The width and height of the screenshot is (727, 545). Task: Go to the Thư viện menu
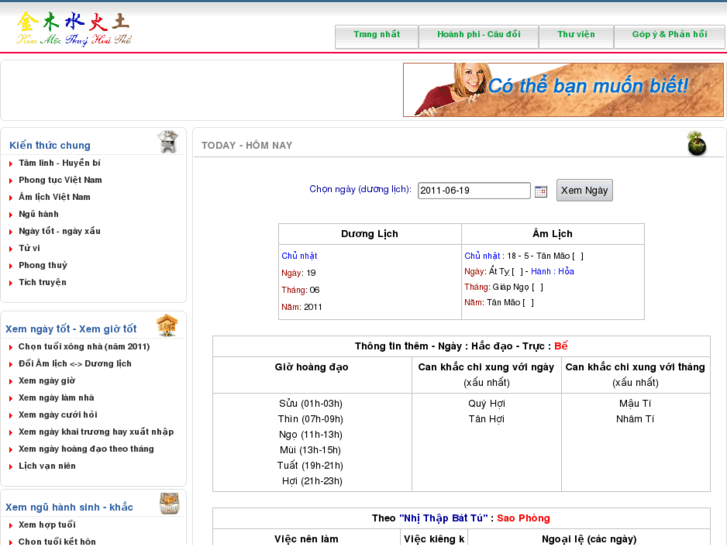coord(576,35)
